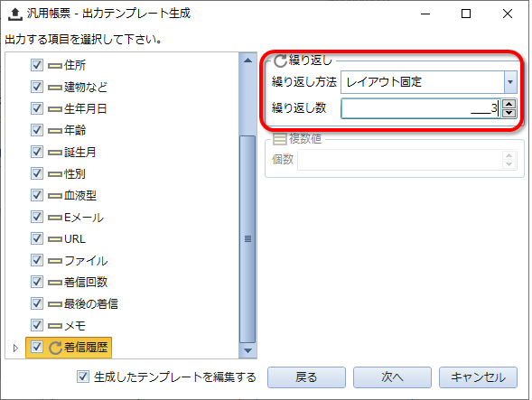Maximize the 汎用帳票 window
This screenshot has width=532, height=400.
pyautogui.click(x=466, y=14)
